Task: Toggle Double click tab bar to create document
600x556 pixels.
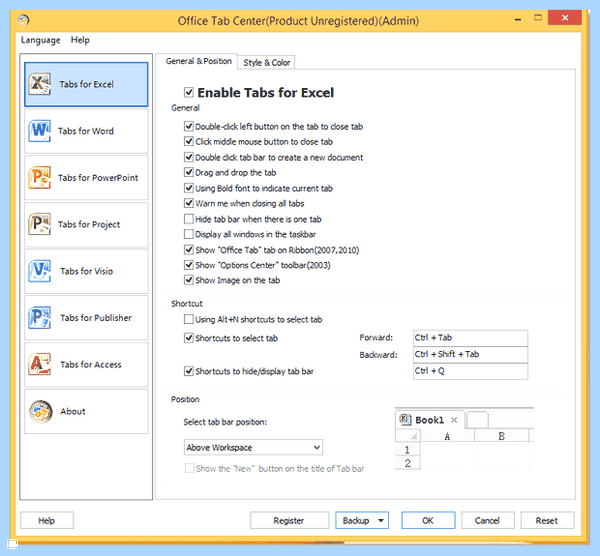Action: tap(189, 157)
